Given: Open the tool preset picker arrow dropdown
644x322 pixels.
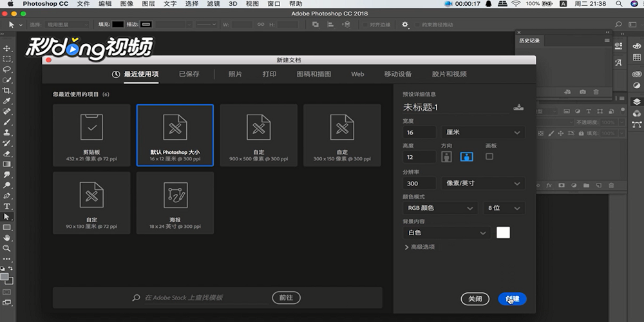Looking at the screenshot, I should click(x=21, y=25).
